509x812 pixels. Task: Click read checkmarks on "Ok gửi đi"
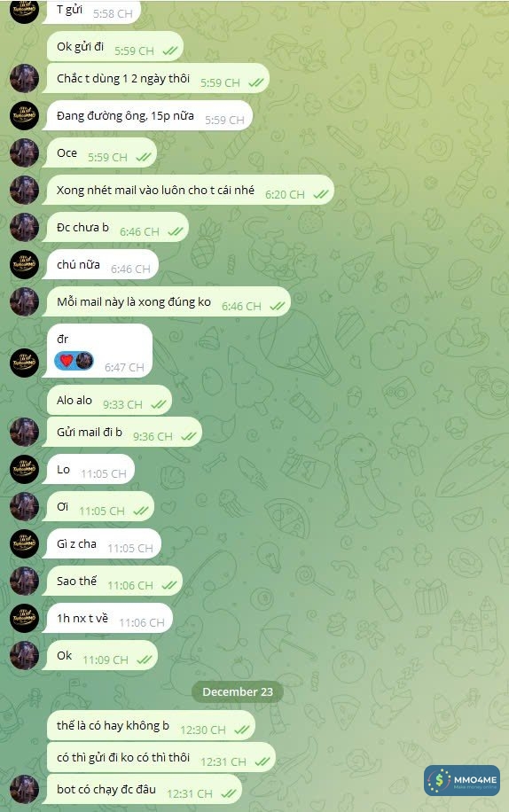tap(170, 51)
